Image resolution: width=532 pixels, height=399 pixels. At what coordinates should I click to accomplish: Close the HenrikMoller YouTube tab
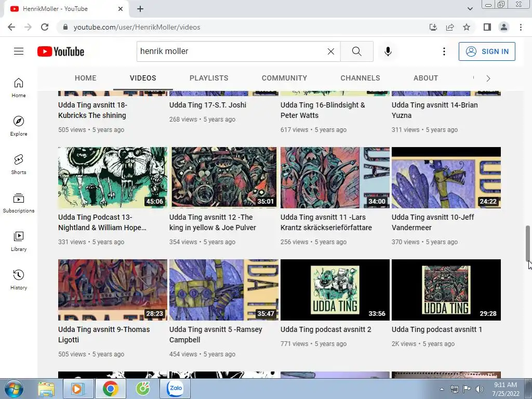pos(121,9)
